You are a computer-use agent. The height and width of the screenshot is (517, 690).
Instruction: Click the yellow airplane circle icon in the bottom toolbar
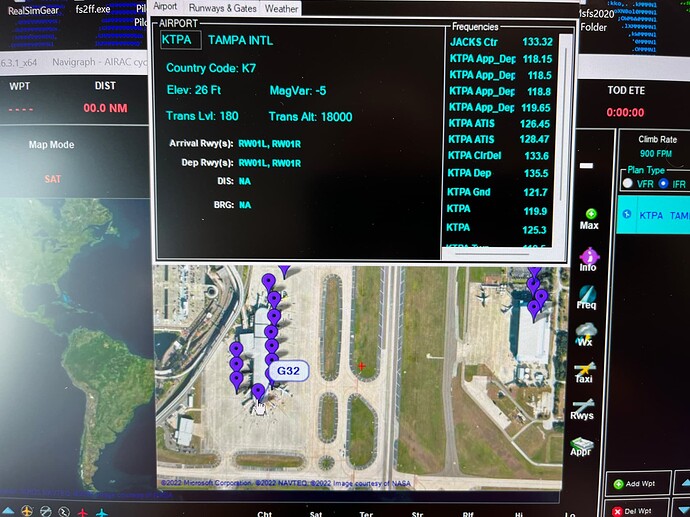[27, 511]
